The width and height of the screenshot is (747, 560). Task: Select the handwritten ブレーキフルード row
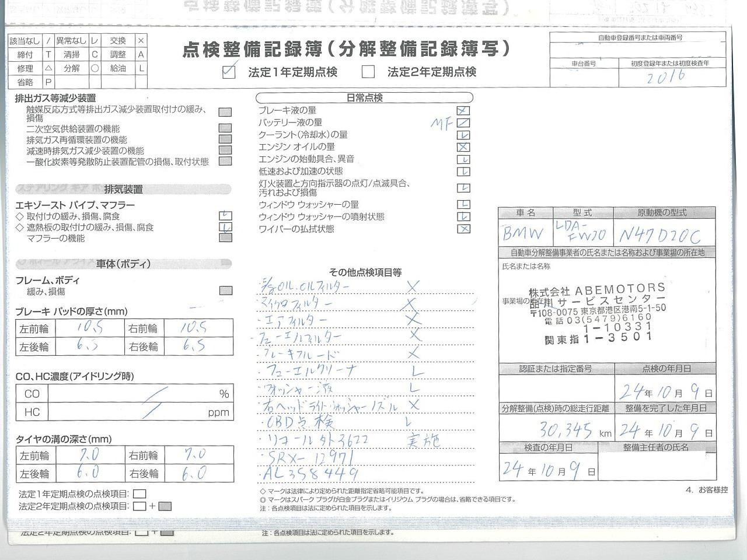tap(338, 353)
